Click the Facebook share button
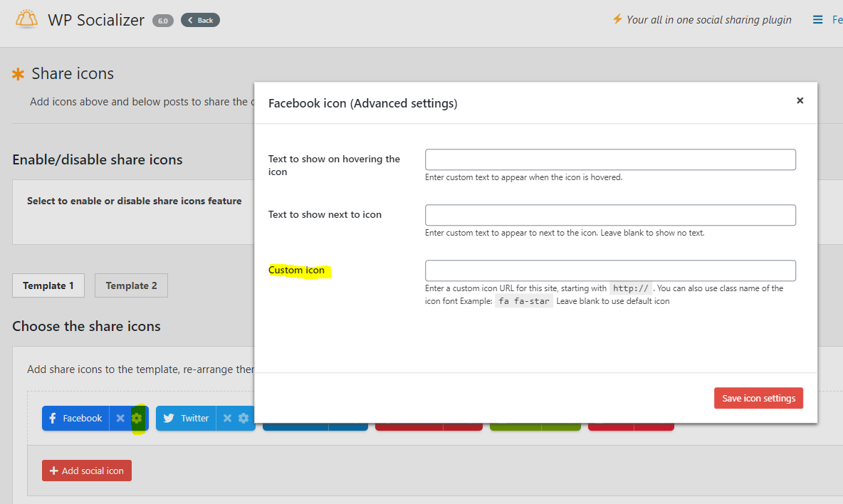843x504 pixels. coord(75,419)
